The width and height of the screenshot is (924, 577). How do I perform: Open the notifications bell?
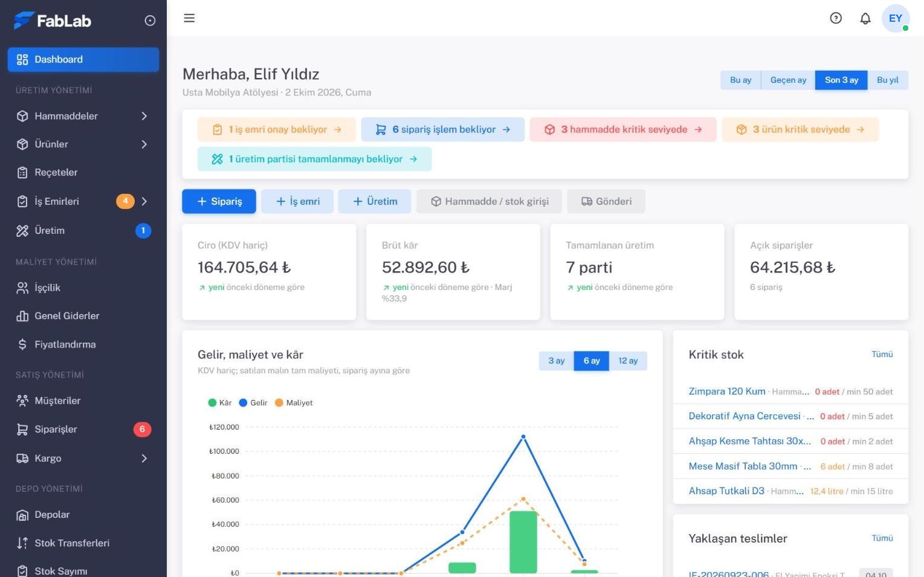coord(865,18)
